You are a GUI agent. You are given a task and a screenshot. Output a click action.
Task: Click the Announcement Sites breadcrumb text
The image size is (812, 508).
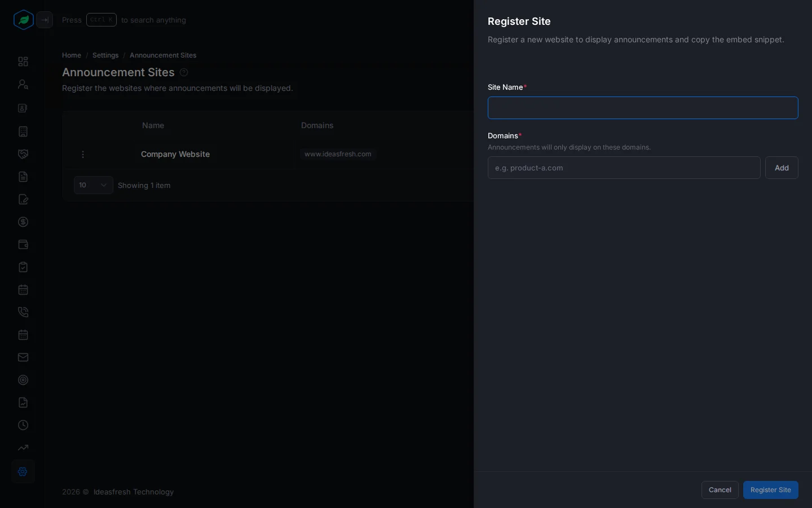point(163,55)
